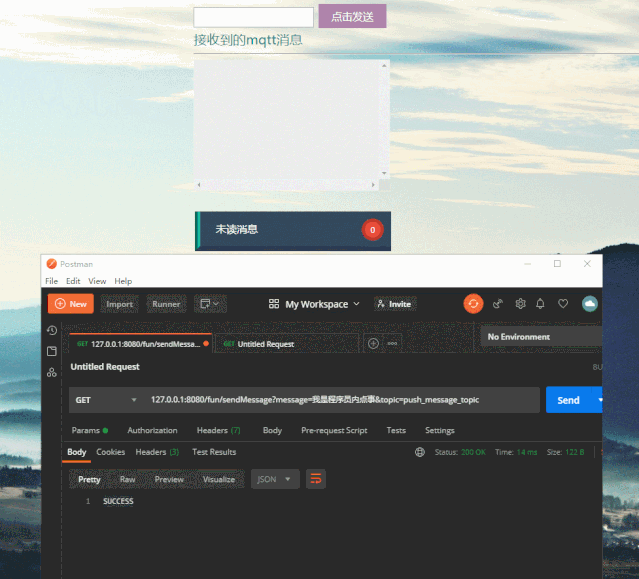The height and width of the screenshot is (579, 639).
Task: Click the Runner button
Action: tap(166, 304)
